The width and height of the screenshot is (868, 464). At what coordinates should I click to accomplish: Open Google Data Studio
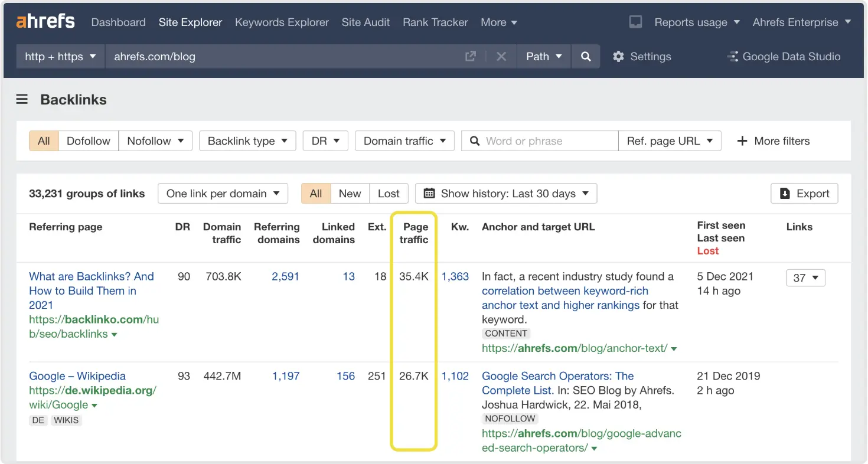tap(784, 57)
